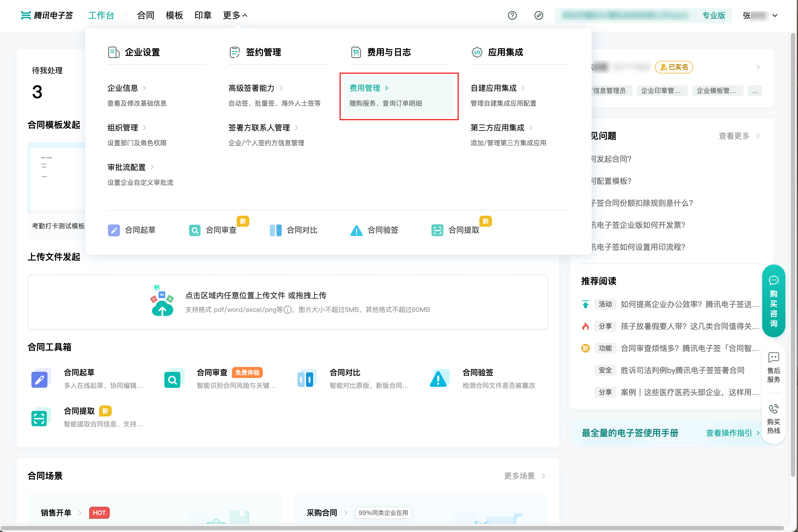Image resolution: width=798 pixels, height=532 pixels.
Task: Click the horizontal page scrollbar
Action: (x=393, y=528)
